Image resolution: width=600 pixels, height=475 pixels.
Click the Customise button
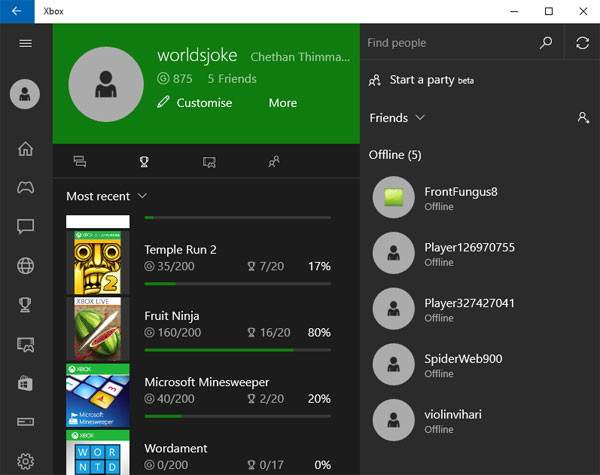tap(194, 103)
